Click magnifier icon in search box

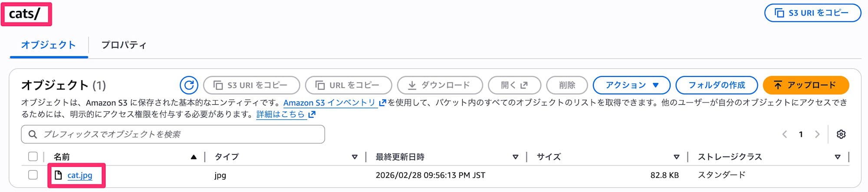pyautogui.click(x=33, y=134)
